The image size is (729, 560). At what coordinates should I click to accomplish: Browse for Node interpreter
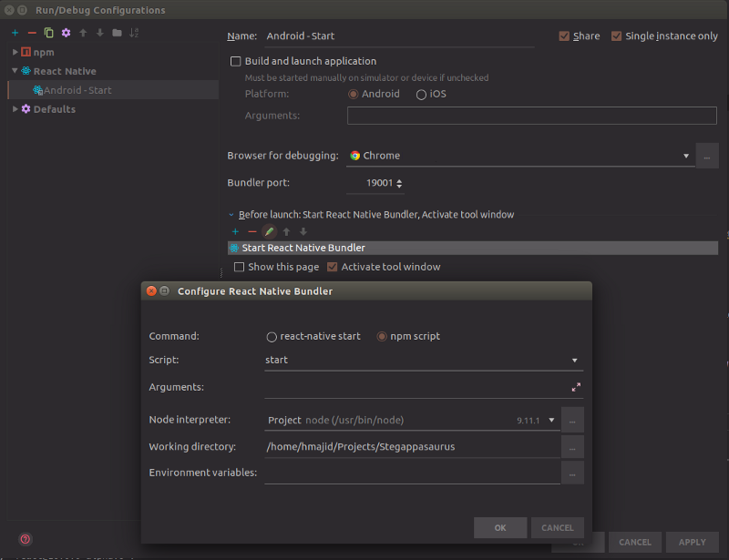click(x=572, y=420)
